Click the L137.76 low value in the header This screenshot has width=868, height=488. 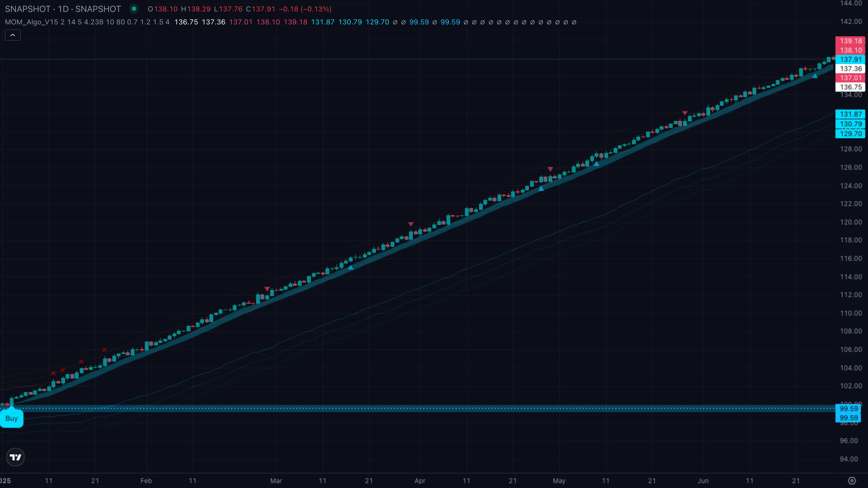[228, 9]
